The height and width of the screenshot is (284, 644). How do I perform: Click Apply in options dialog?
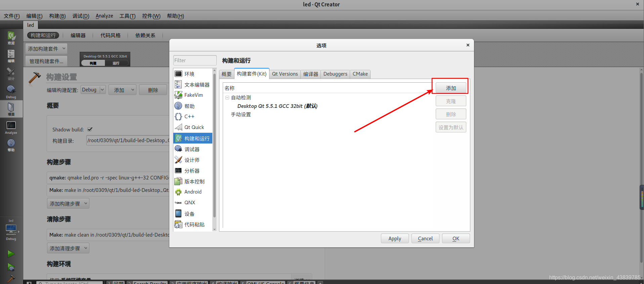(395, 238)
